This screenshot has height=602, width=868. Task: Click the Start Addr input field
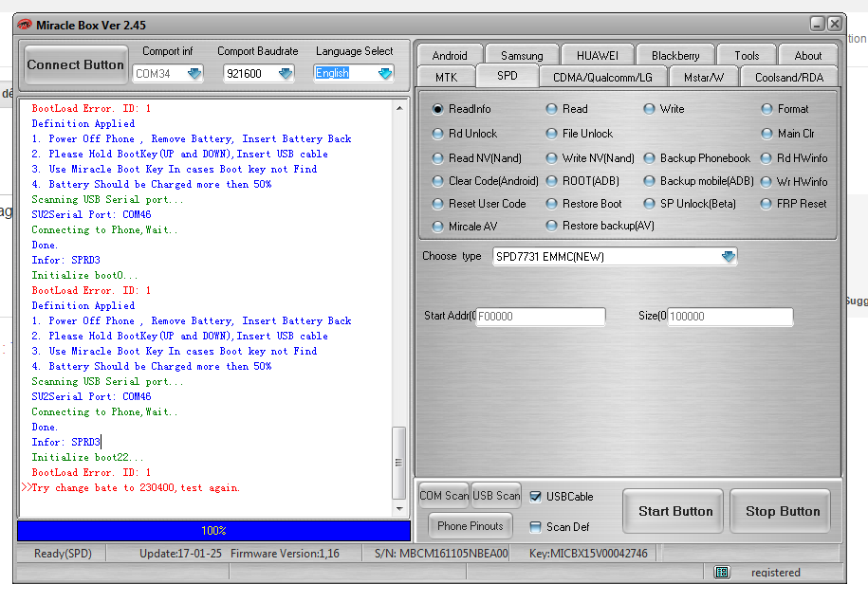pyautogui.click(x=541, y=316)
